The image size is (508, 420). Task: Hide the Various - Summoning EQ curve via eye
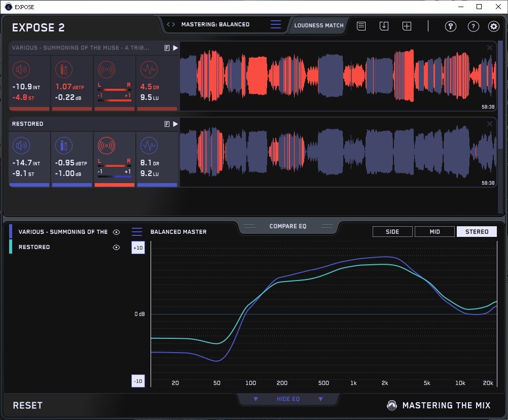point(116,232)
